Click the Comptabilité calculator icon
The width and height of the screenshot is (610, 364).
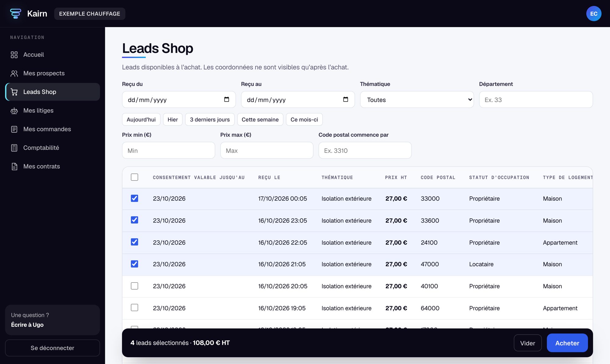click(14, 148)
